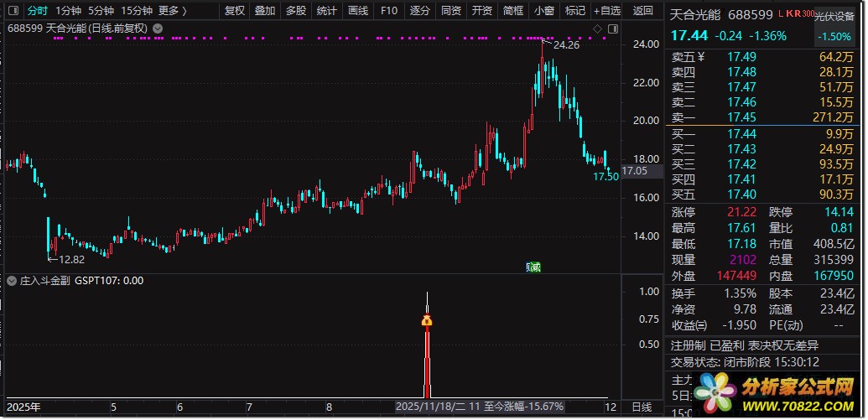This screenshot has width=868, height=420.
Task: Select the 15分钟 chart period
Action: coord(137,11)
